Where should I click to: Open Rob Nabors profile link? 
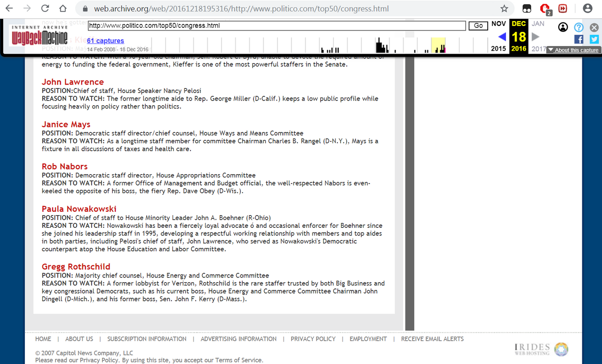tap(64, 167)
